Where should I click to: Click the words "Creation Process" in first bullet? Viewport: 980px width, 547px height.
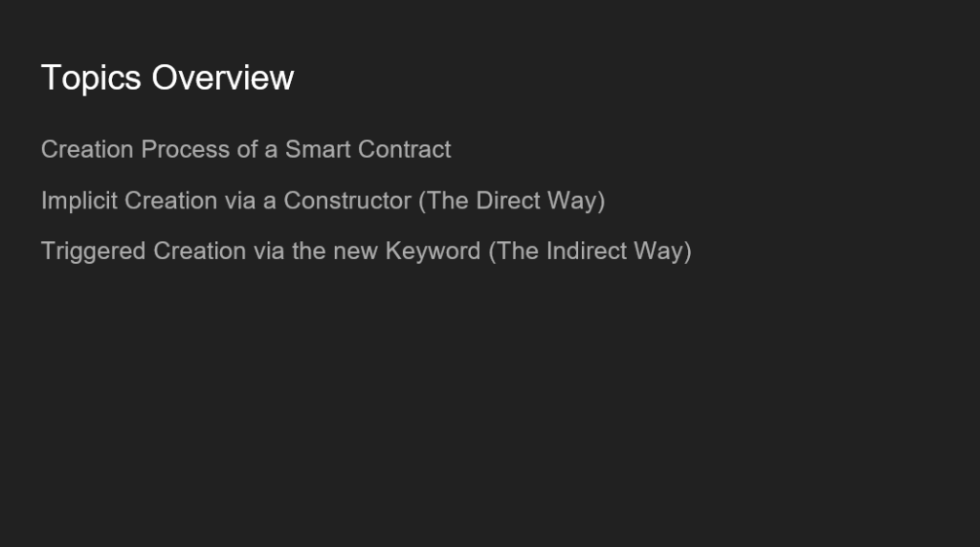click(x=136, y=149)
